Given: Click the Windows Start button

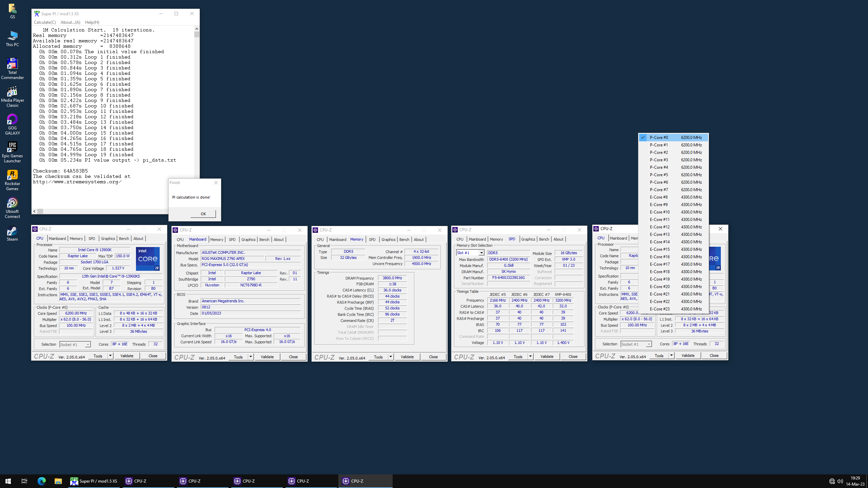Looking at the screenshot, I should click(x=8, y=481).
